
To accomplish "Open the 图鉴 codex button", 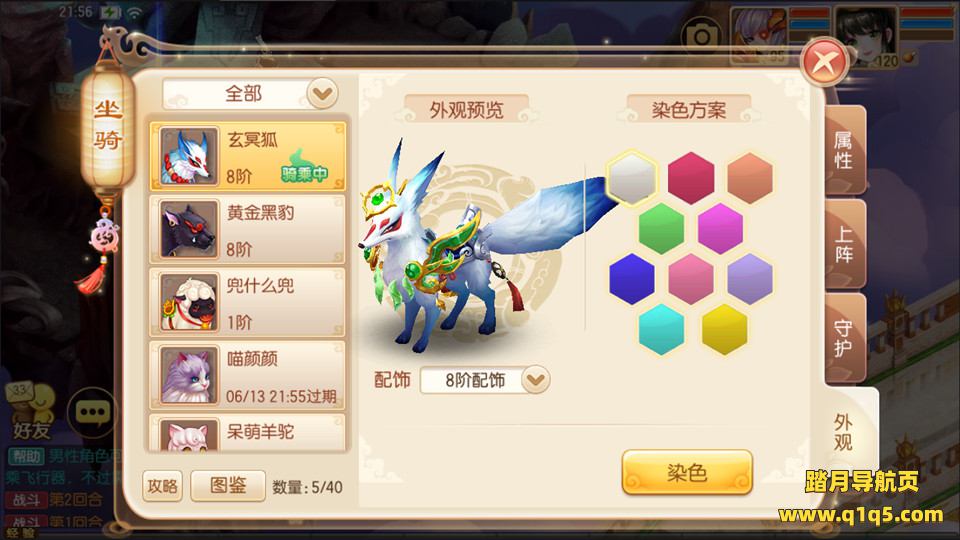I will click(228, 486).
